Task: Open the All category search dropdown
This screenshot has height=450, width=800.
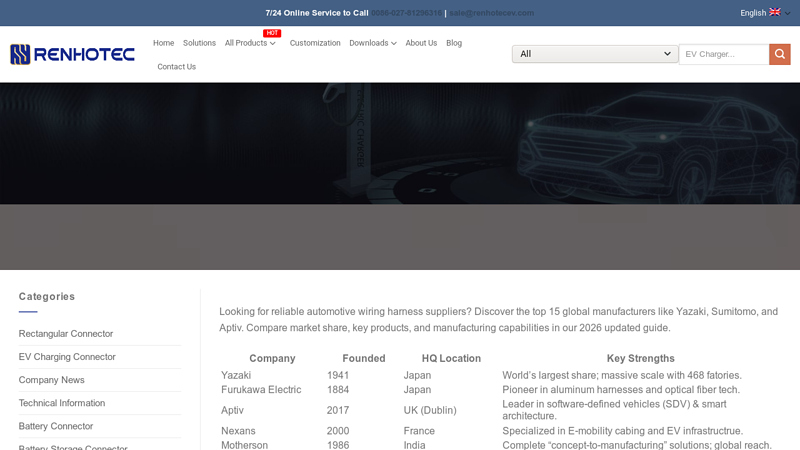Action: coord(595,54)
